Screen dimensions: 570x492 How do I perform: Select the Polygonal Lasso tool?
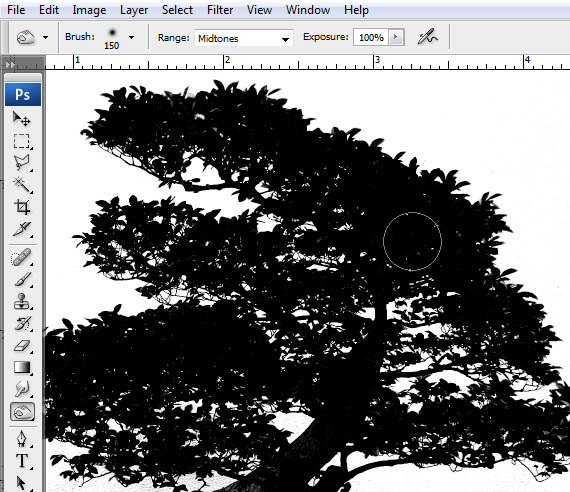coord(22,163)
